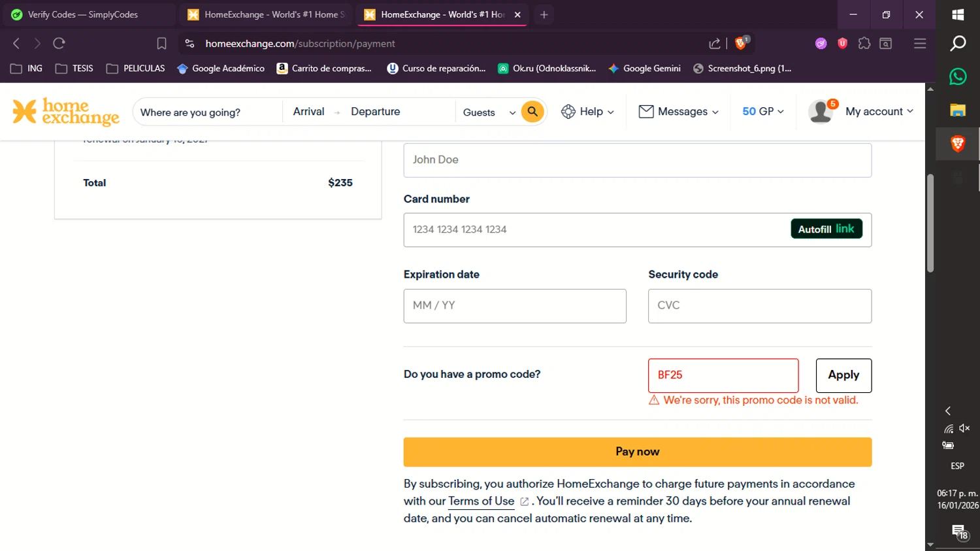Open Google Académico bookmark
The width and height of the screenshot is (980, 551).
221,68
